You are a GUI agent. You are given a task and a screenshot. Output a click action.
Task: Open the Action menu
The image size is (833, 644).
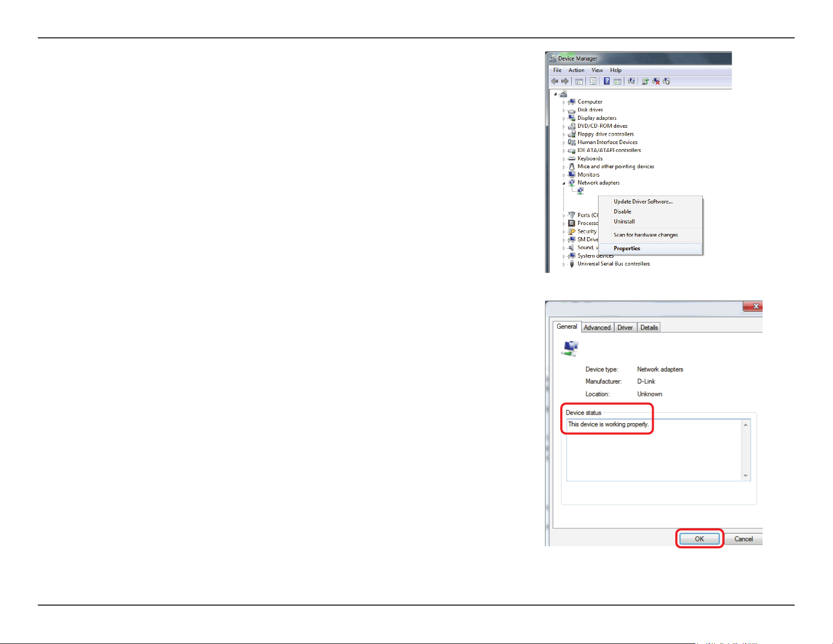577,70
